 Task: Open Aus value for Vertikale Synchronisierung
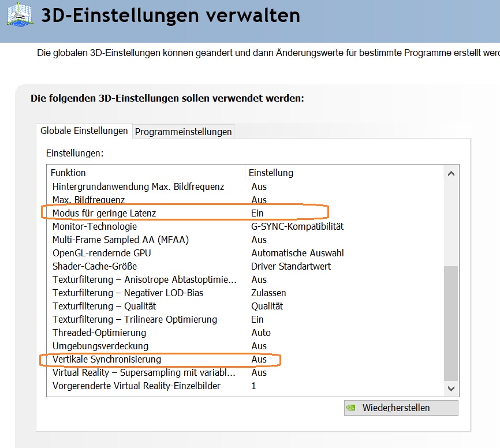click(x=259, y=359)
